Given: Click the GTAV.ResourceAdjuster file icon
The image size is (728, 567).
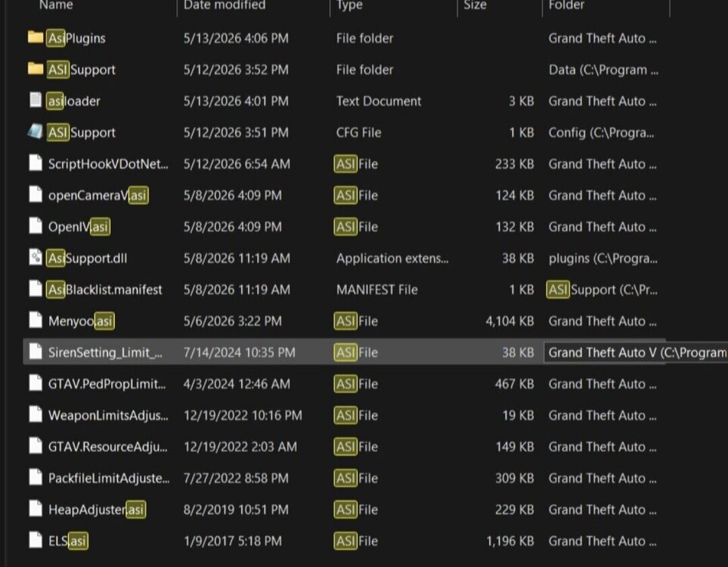Looking at the screenshot, I should tap(36, 446).
